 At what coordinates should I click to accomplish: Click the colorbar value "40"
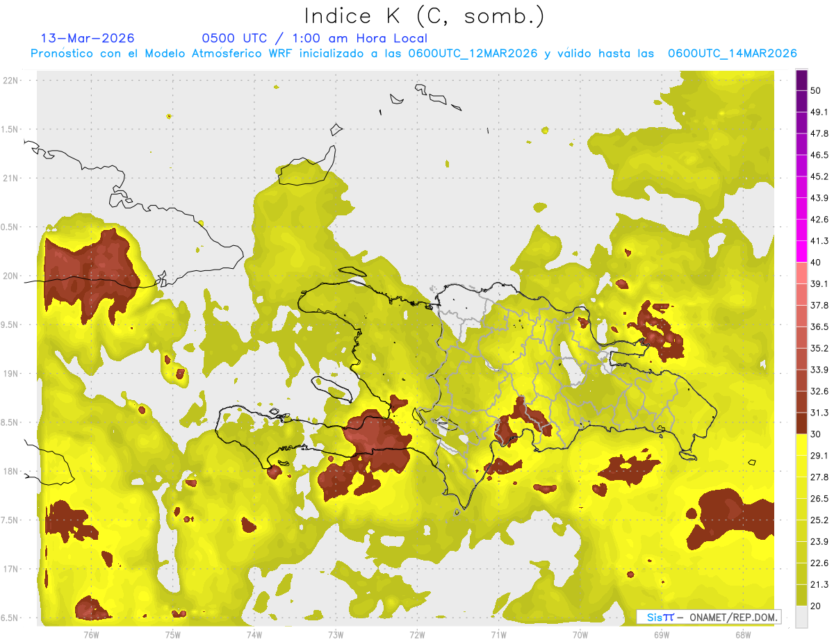pyautogui.click(x=816, y=262)
